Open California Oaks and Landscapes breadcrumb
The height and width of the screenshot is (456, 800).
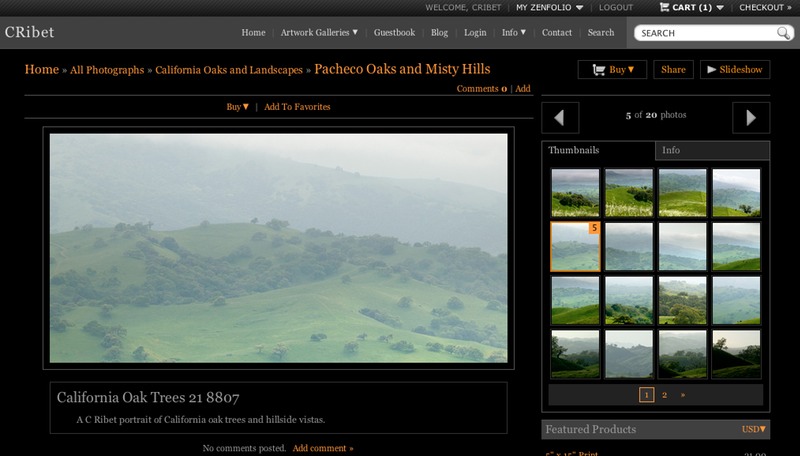[x=229, y=70]
